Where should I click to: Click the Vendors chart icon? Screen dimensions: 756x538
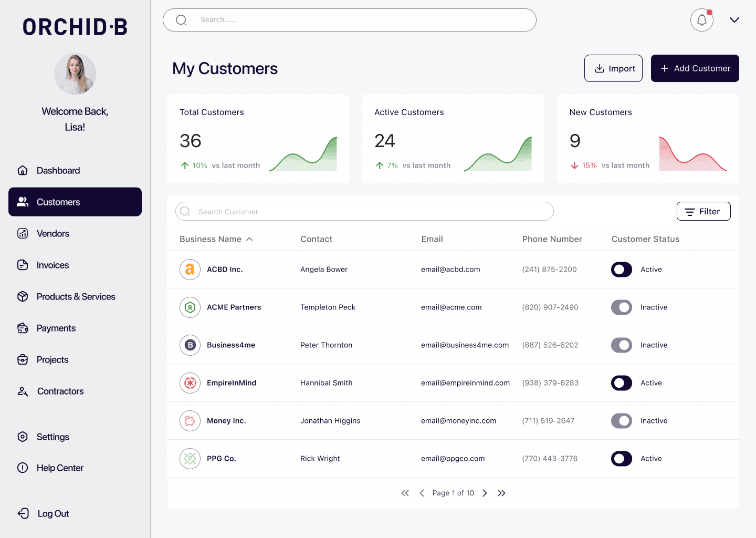point(23,233)
